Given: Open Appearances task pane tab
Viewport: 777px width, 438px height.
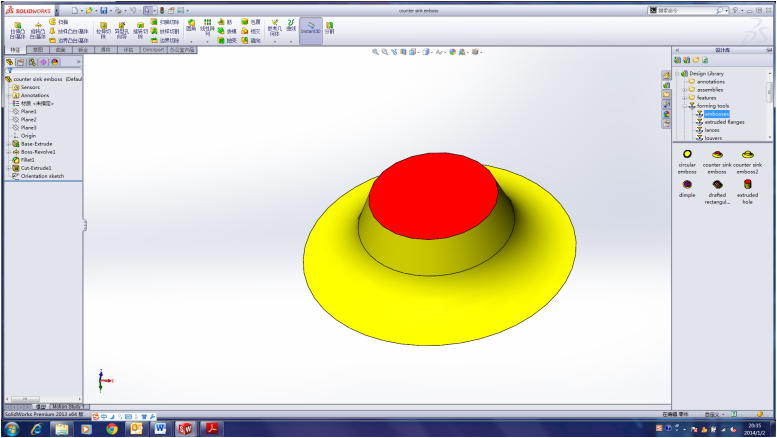Looking at the screenshot, I should [x=666, y=114].
